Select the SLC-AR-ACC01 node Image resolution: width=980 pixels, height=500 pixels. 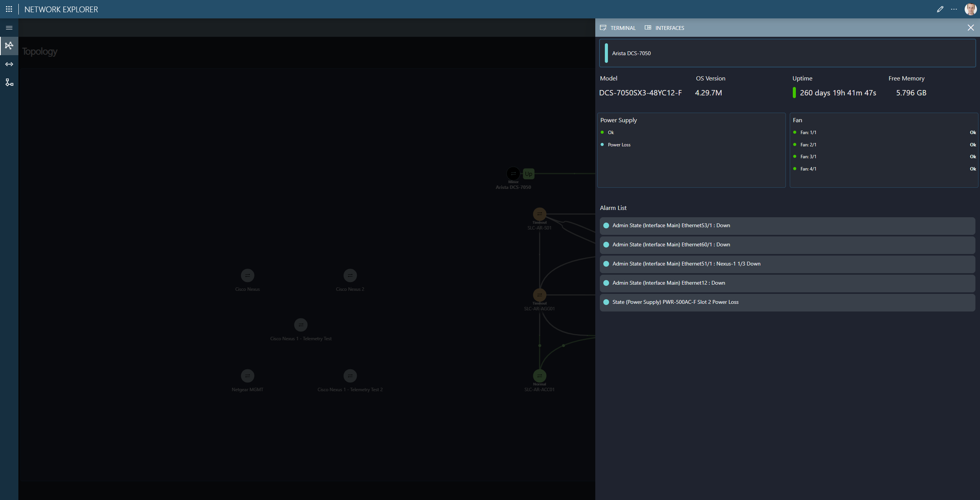click(539, 376)
